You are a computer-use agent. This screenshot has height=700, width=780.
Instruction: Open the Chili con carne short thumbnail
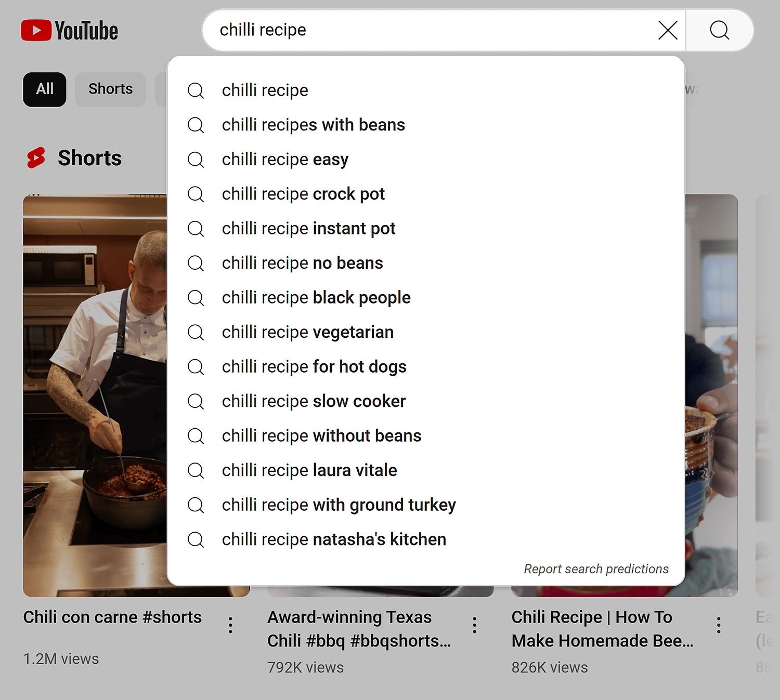point(95,395)
